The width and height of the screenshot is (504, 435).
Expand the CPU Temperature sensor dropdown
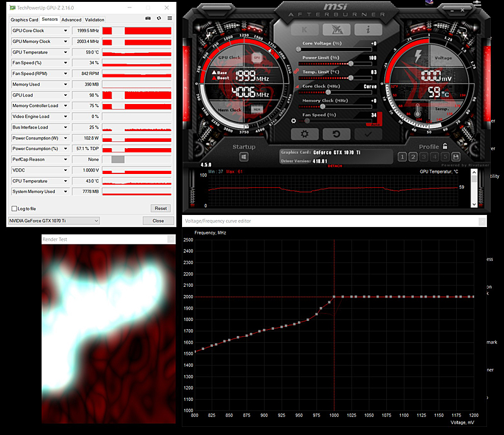coord(66,181)
